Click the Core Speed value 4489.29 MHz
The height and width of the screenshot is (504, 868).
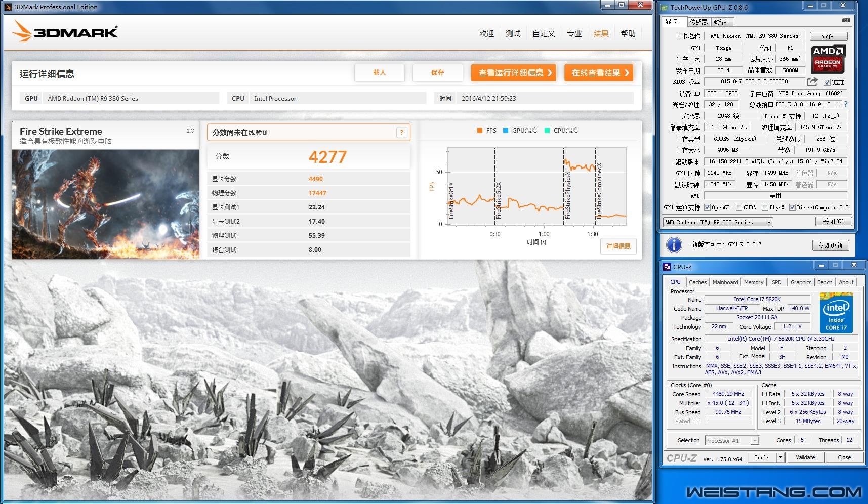(x=728, y=394)
